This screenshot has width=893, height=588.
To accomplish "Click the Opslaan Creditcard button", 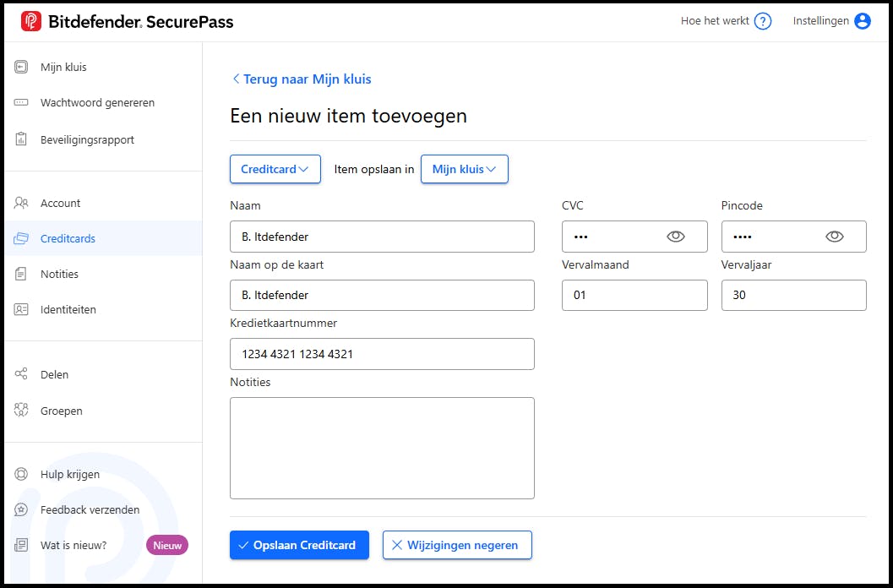I will [299, 545].
